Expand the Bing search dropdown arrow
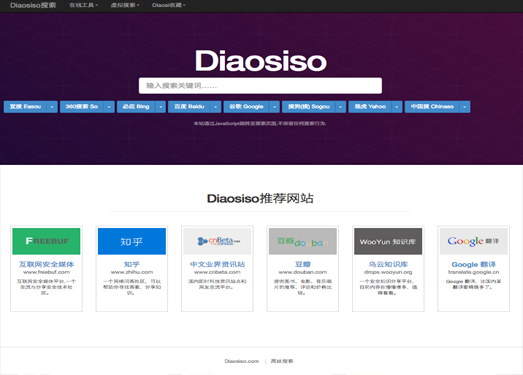 (160, 107)
